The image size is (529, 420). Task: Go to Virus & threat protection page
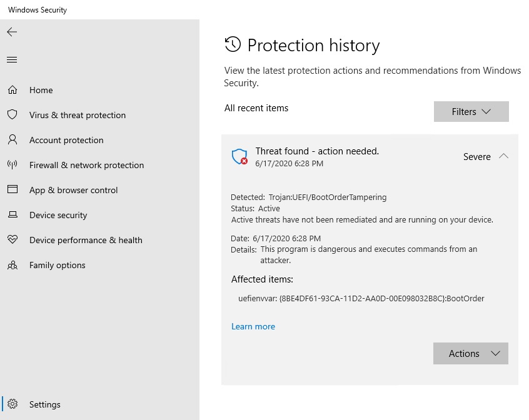tap(78, 115)
